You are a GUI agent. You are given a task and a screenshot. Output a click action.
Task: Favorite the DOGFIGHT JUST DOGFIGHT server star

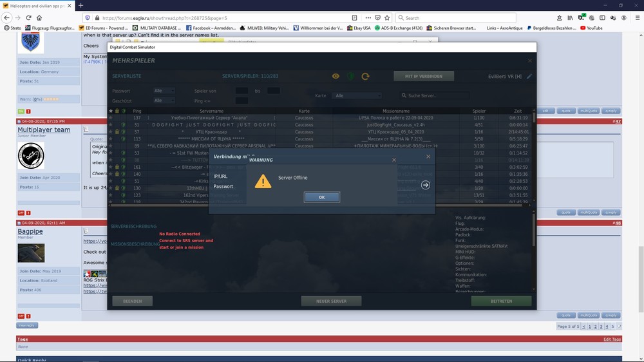(111, 124)
